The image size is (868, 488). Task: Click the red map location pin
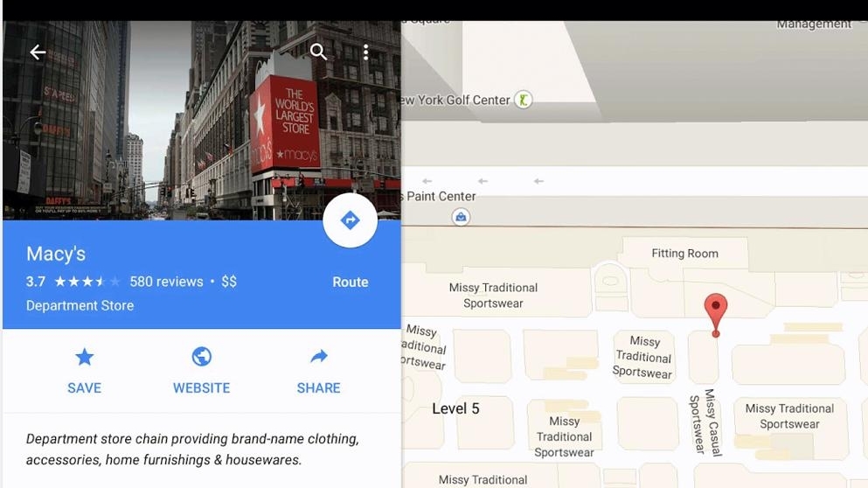[x=716, y=315]
